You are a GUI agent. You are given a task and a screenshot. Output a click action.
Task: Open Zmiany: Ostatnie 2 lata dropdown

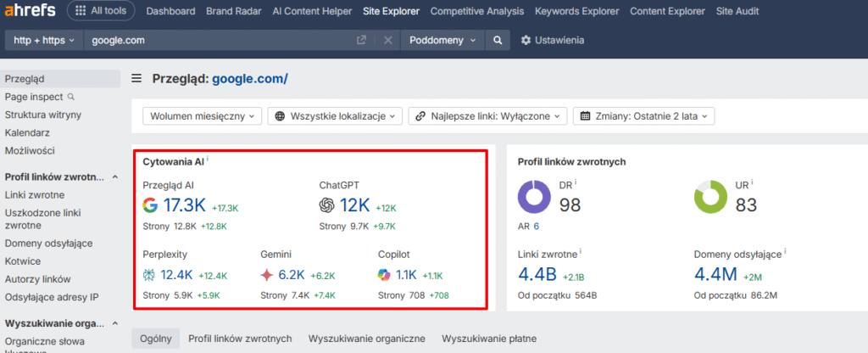click(644, 116)
